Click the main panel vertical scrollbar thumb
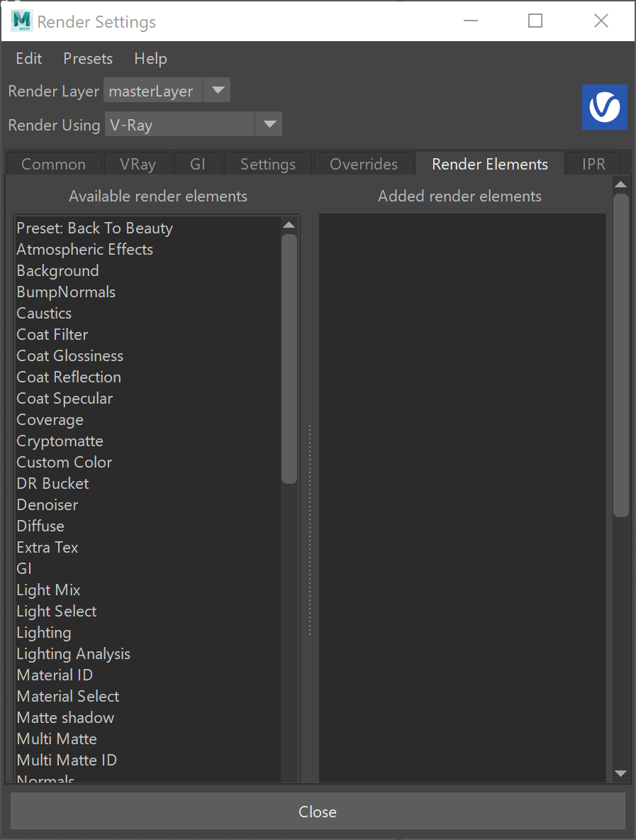Image resolution: width=636 pixels, height=840 pixels. (x=621, y=355)
